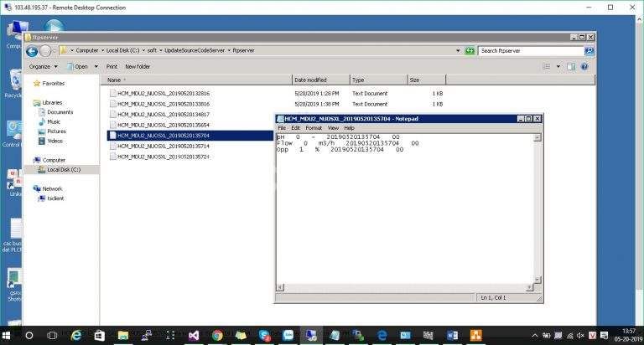The image size is (644, 345).
Task: Open the Wi-Fi network icon in the tray
Action: click(569, 336)
